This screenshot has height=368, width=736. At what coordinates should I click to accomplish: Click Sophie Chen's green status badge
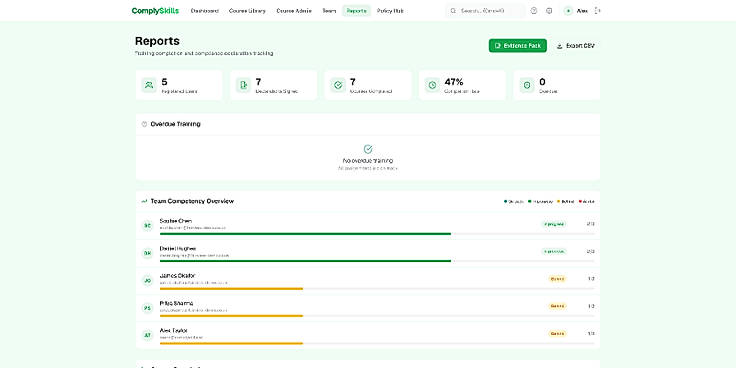click(x=554, y=224)
